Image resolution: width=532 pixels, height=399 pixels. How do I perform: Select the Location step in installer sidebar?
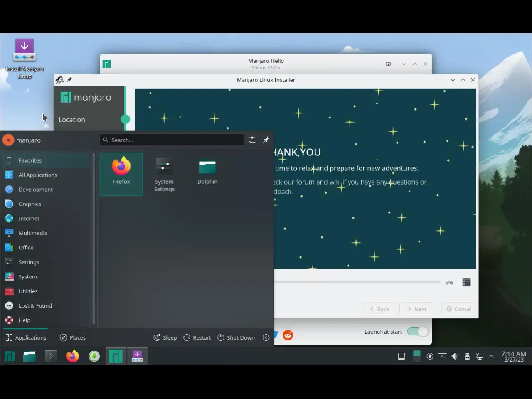tap(71, 120)
